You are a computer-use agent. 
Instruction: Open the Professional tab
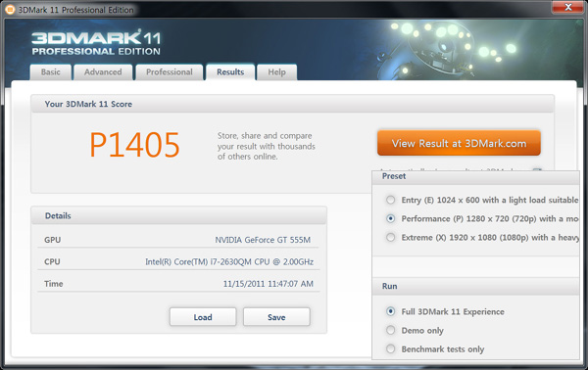[170, 71]
